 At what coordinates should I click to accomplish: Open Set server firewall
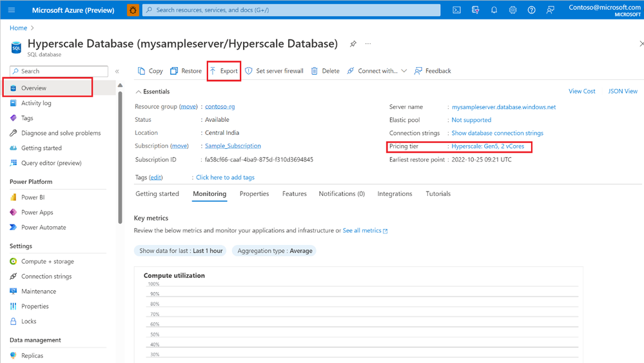click(275, 71)
